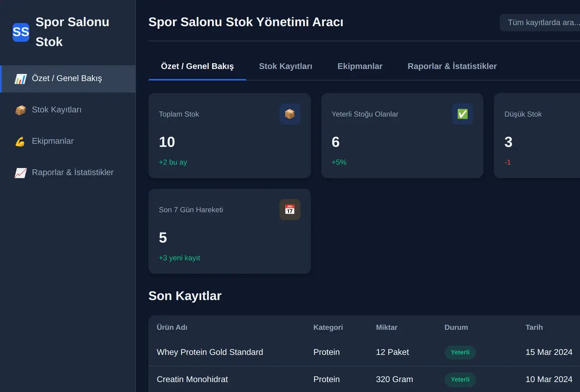Click the Yeterli badge in the Creatin Monohidrat row

pos(460,379)
